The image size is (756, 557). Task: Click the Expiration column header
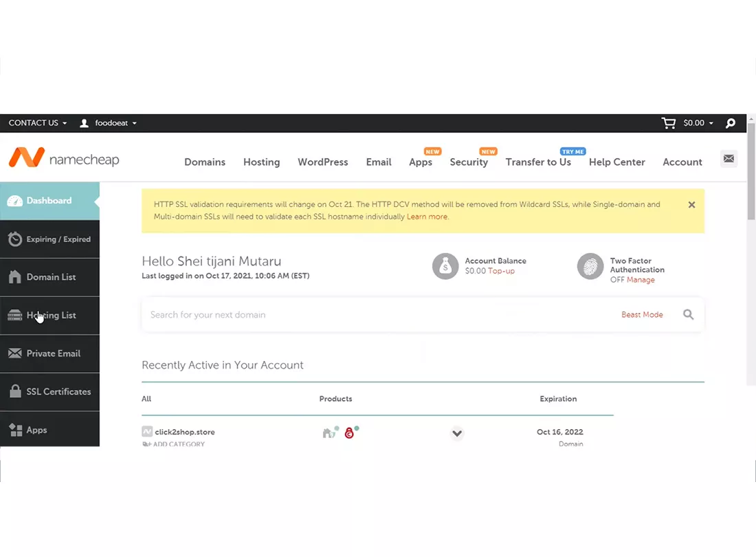click(x=558, y=399)
